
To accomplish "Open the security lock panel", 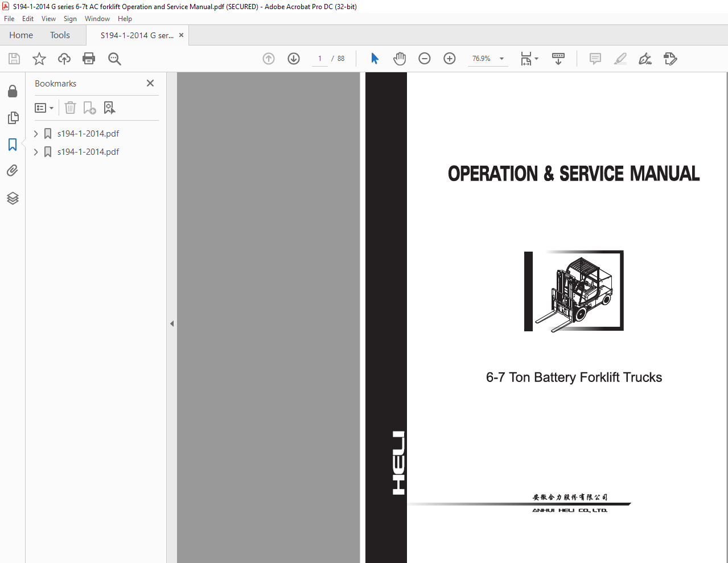I will coord(13,91).
